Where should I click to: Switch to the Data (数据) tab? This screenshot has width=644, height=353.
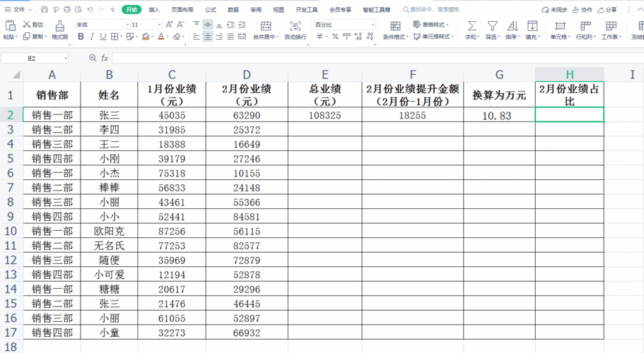[233, 9]
